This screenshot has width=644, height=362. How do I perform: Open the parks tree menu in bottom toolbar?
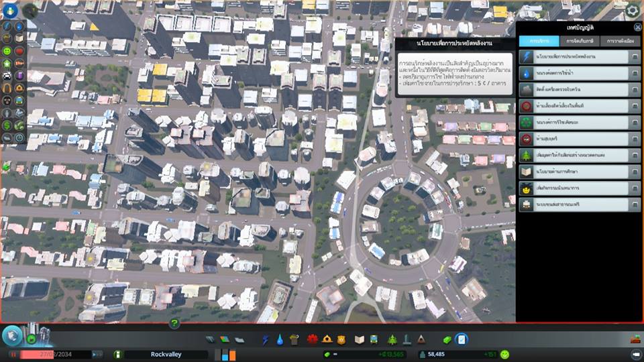click(392, 339)
